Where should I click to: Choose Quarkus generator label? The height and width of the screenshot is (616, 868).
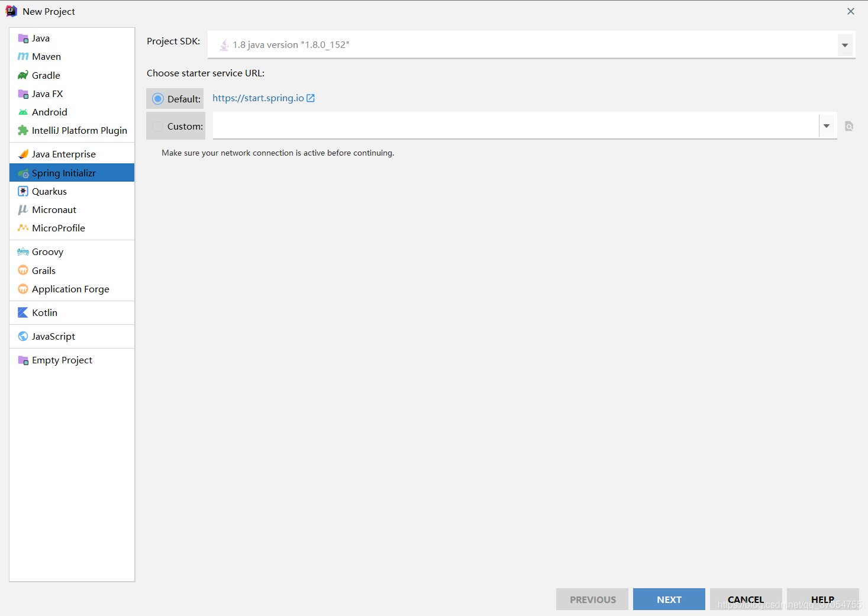pos(50,191)
